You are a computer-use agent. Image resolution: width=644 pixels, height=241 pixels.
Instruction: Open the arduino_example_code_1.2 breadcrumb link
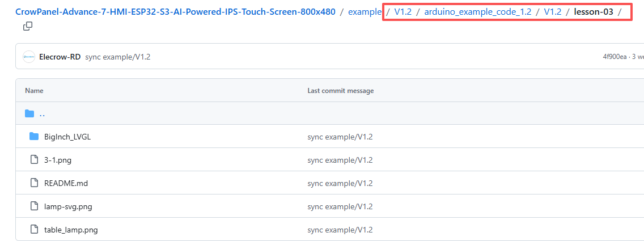(x=478, y=11)
